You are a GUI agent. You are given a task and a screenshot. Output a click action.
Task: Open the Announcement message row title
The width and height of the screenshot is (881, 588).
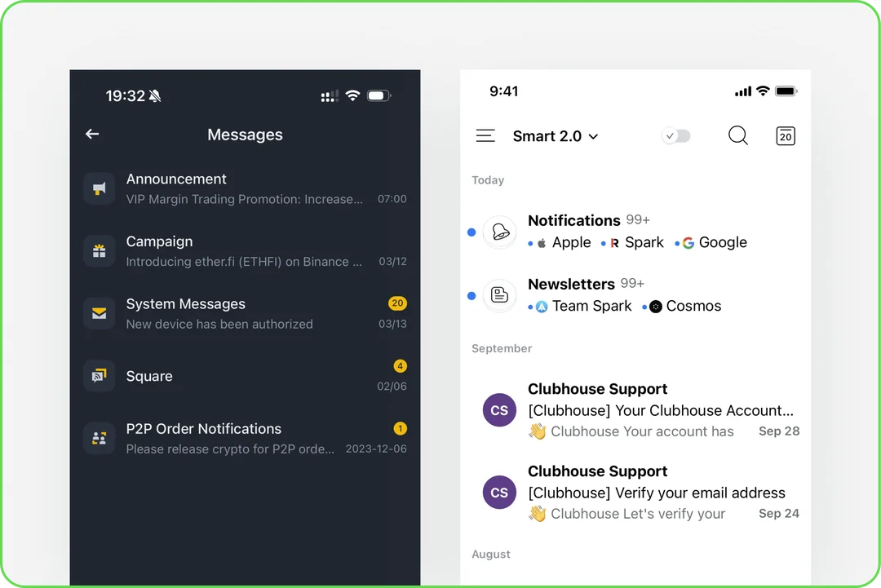point(176,179)
